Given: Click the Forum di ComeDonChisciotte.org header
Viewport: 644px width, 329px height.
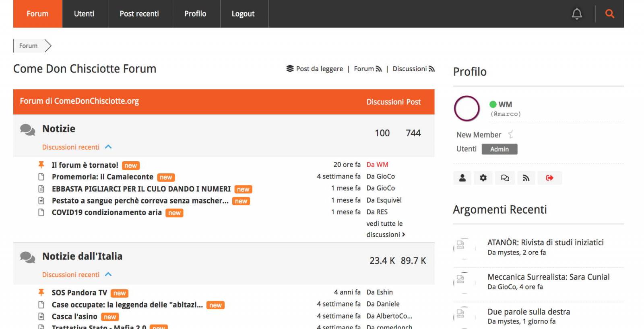Looking at the screenshot, I should (x=79, y=101).
